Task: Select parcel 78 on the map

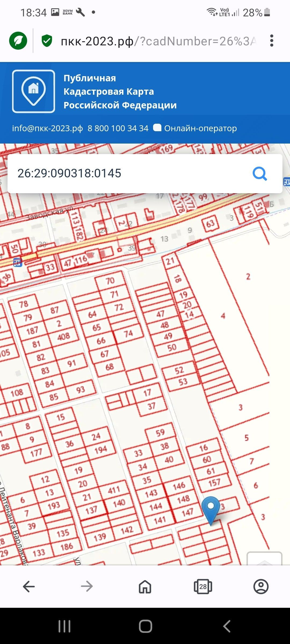Action: point(24,304)
